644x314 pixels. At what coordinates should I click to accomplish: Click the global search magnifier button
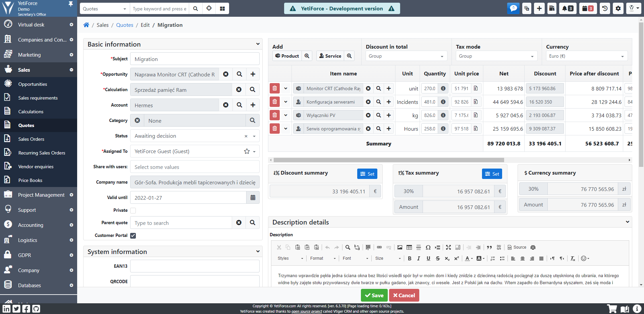click(196, 8)
